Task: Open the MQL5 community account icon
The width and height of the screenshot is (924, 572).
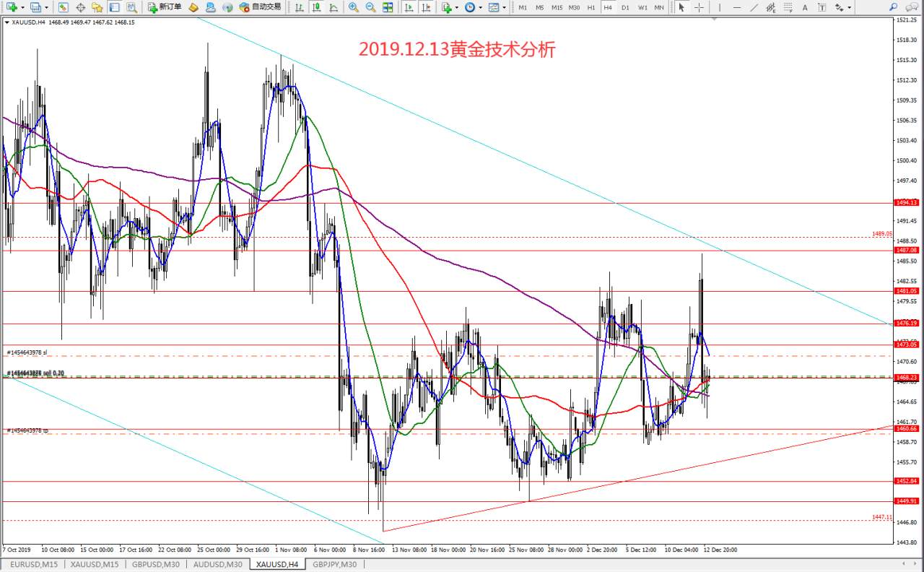Action: [210, 7]
